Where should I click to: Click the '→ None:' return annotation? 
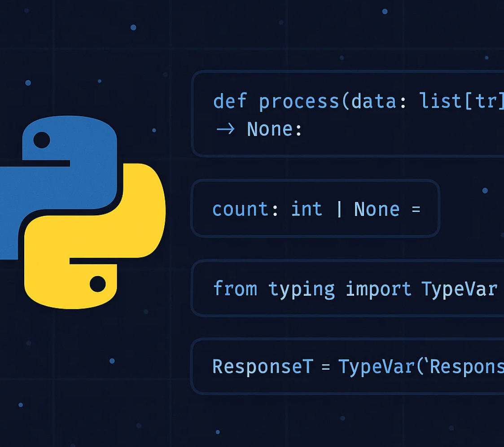pyautogui.click(x=259, y=129)
